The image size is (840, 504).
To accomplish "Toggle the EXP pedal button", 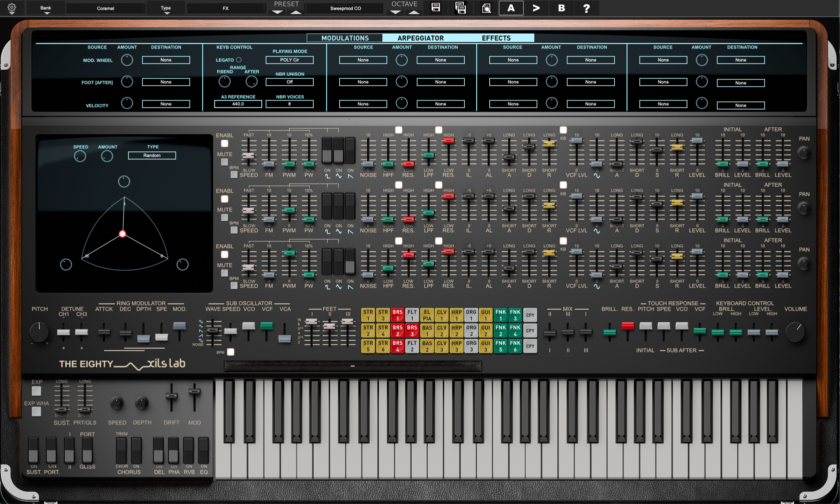I will tap(36, 391).
